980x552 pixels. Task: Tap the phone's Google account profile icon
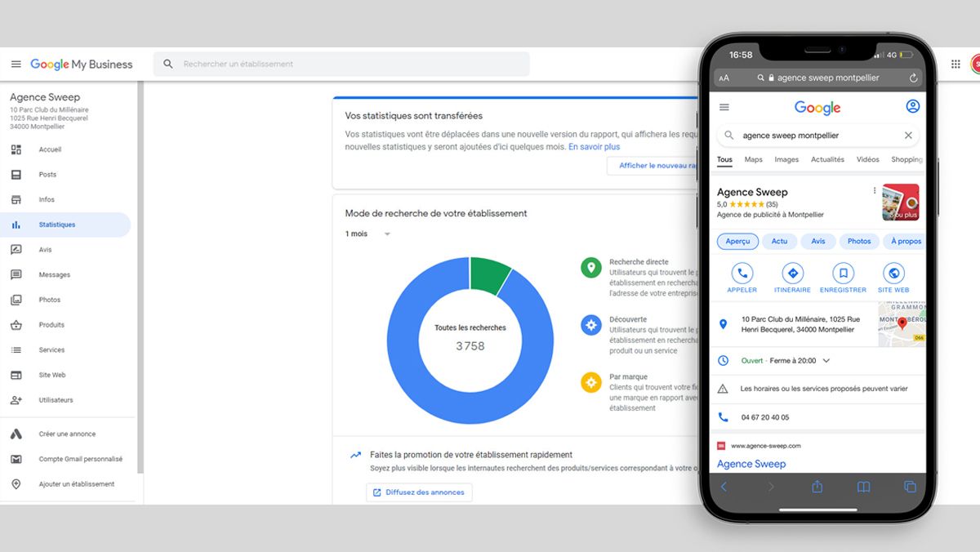[913, 107]
